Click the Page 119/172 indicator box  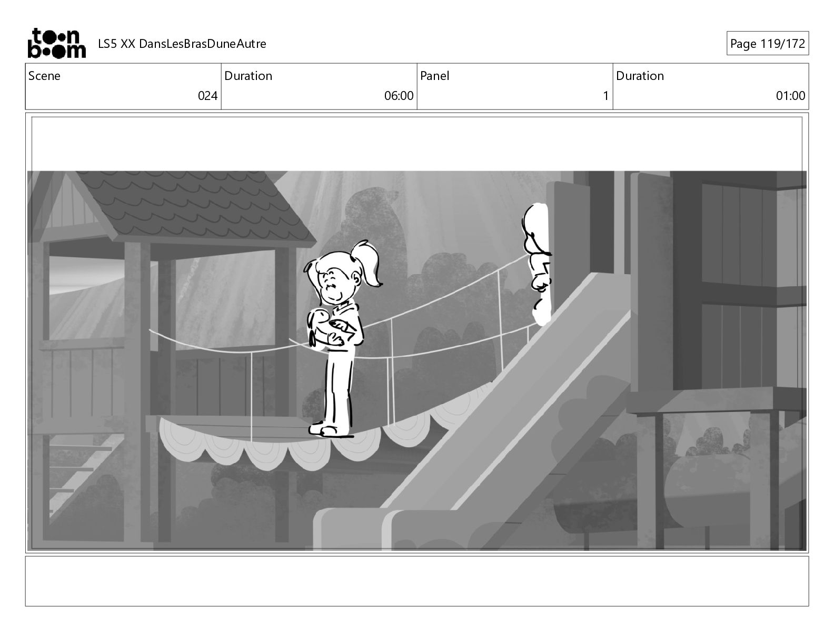pyautogui.click(x=768, y=44)
